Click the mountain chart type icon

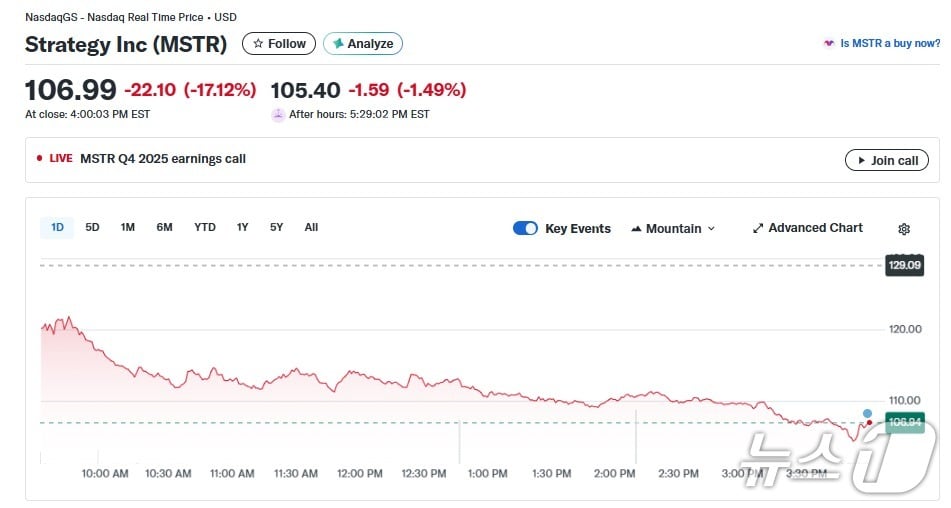click(x=636, y=229)
